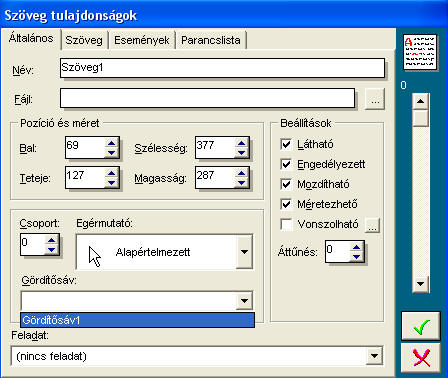
Task: Click the right scrollbar up arrow
Action: coord(420,101)
